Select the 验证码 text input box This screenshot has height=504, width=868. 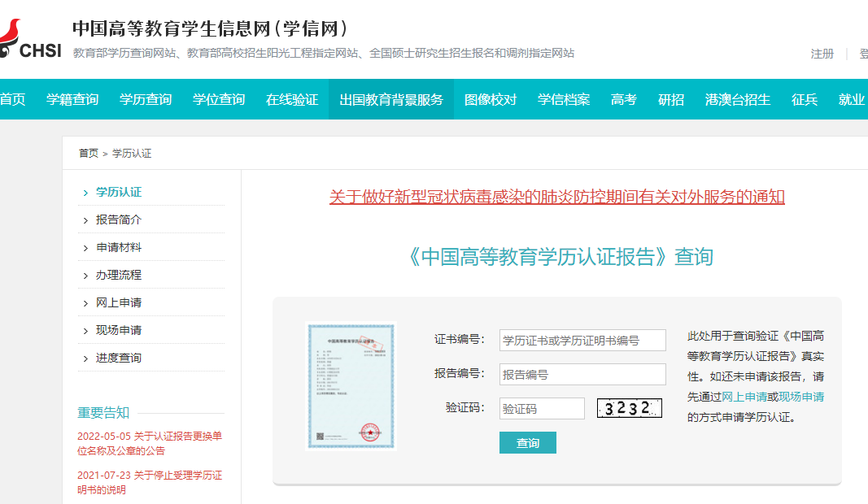[542, 408]
